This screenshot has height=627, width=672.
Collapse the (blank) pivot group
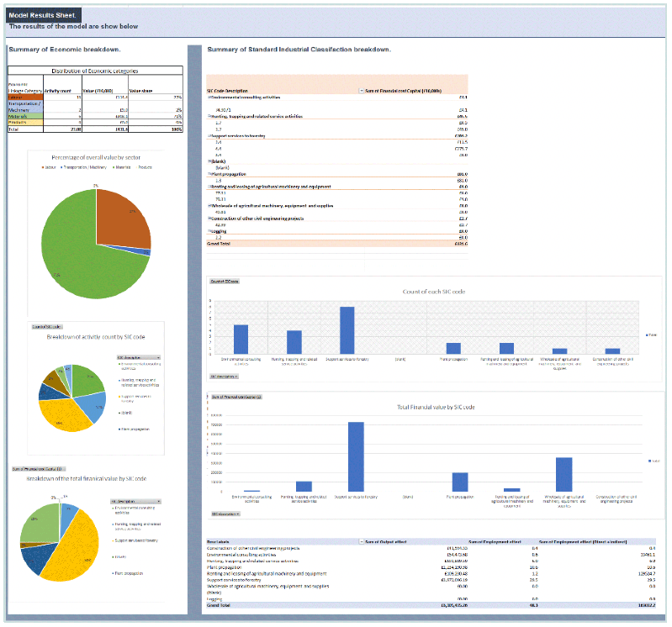(209, 161)
